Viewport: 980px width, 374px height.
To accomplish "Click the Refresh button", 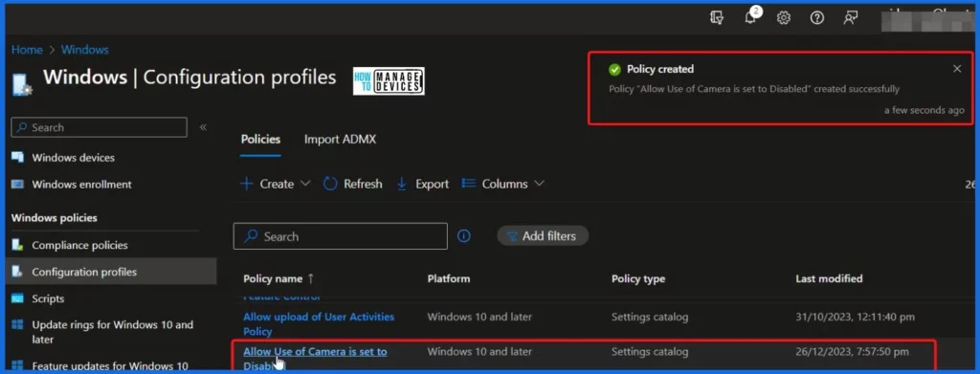I will point(352,184).
